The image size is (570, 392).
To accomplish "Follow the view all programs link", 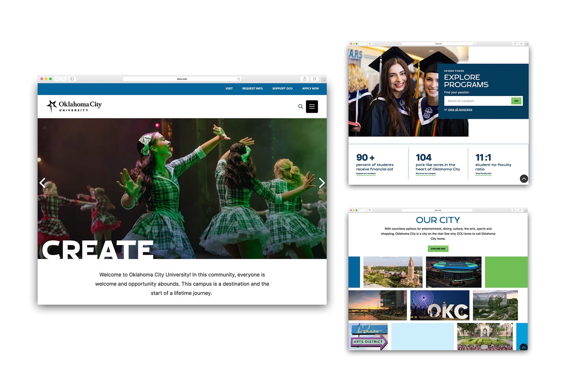I will point(460,109).
